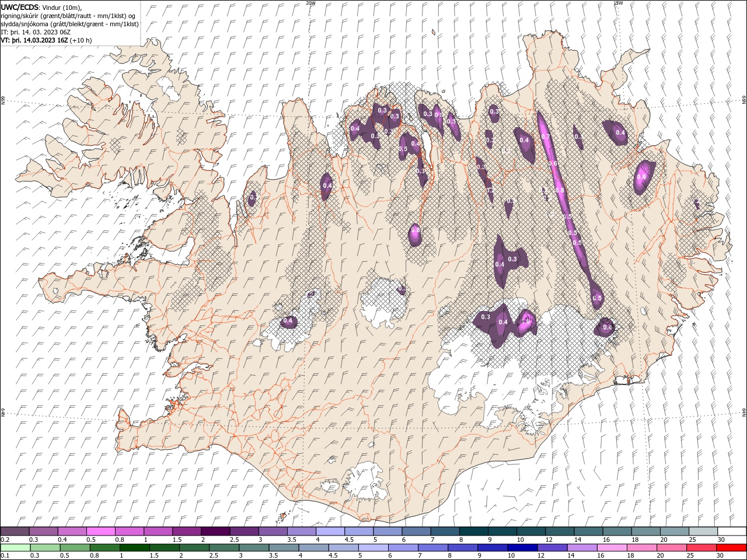Pick the darkest purple 2–2.5 swatch, upper legend row
Screen dimensions: 747x560
(216, 531)
